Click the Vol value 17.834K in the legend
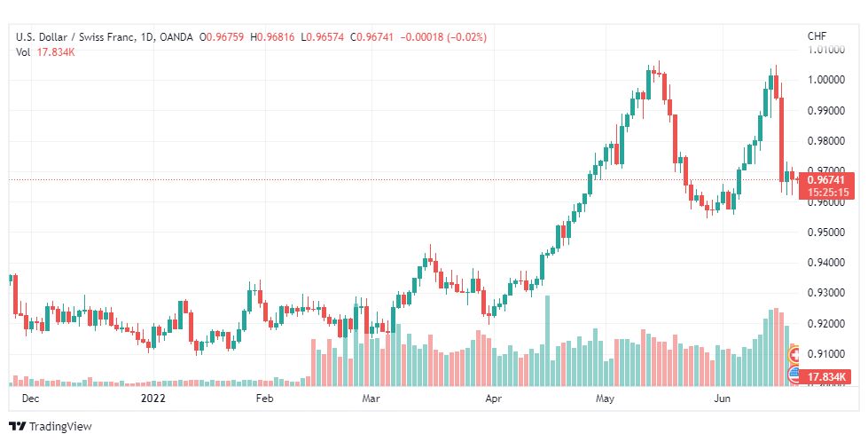Viewport: 868px width, 442px height. 55,52
